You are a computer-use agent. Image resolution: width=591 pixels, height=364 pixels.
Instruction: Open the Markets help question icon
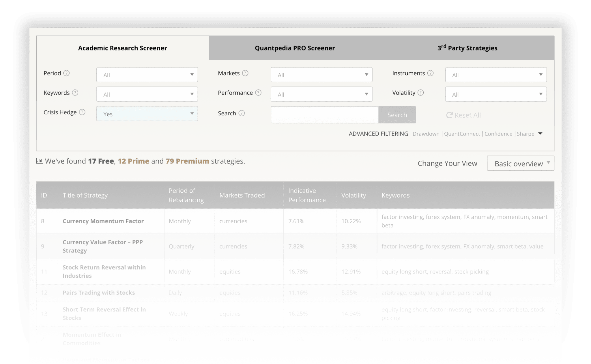245,73
